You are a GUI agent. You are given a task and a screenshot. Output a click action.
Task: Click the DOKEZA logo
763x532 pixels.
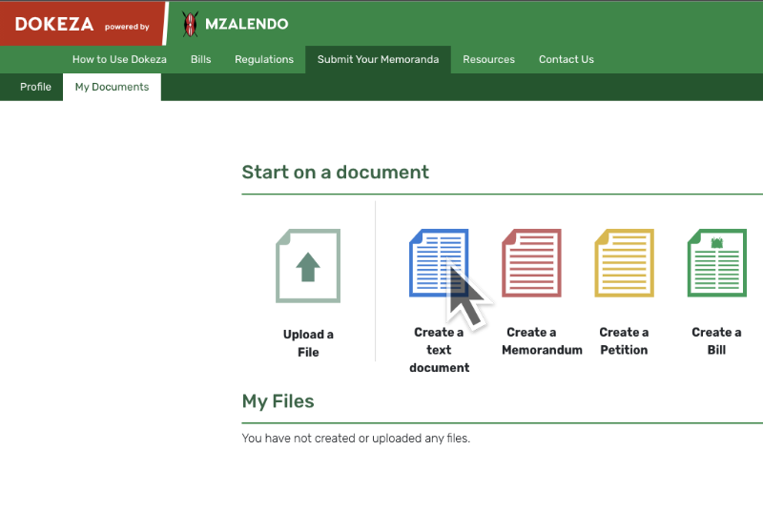(55, 25)
